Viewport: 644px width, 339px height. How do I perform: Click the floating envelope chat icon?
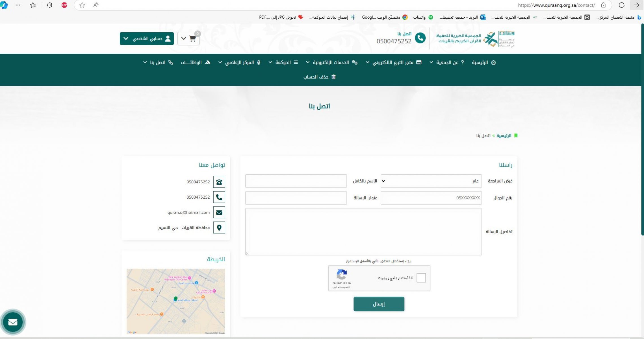[x=13, y=322]
